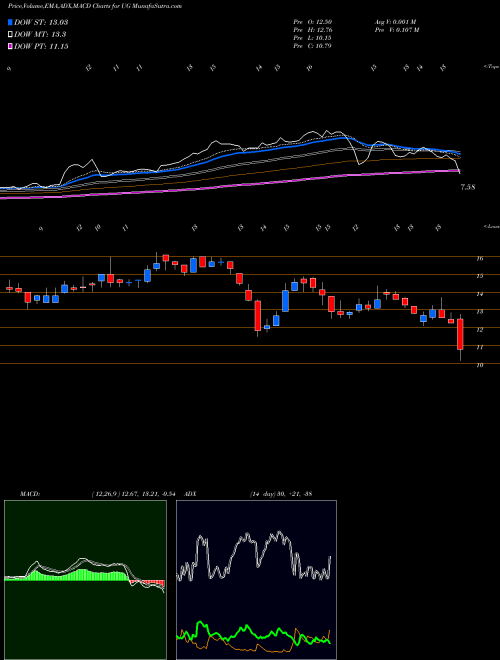Click the 7.58 label under EMA lines
The image size is (500, 660).
click(468, 187)
